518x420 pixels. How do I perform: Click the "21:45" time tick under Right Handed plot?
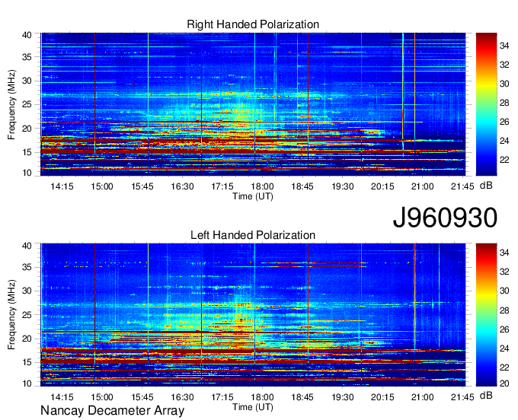[x=462, y=186]
